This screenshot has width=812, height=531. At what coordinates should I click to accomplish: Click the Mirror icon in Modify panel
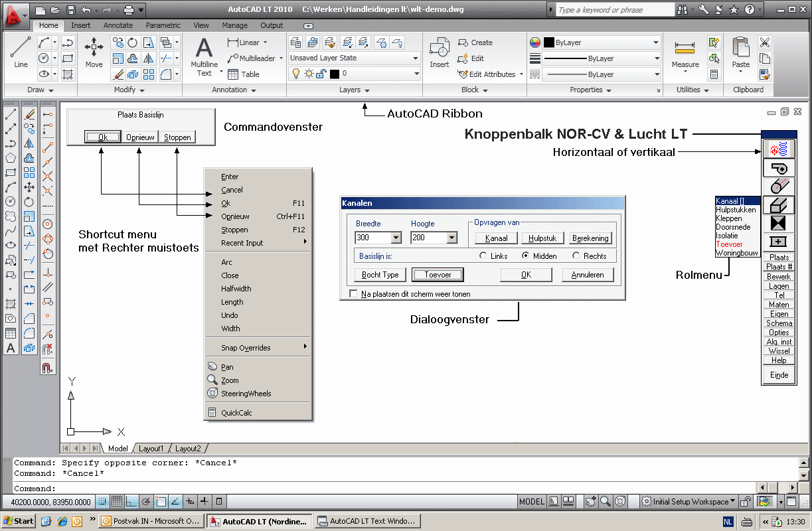click(148, 58)
